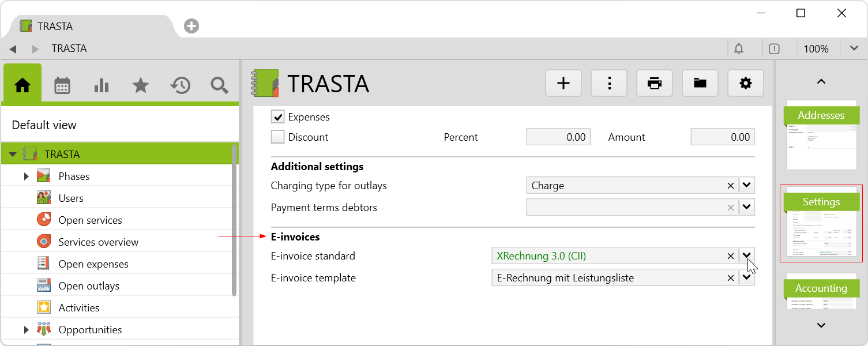Uncheck the Expenses checkbox
This screenshot has height=346, width=868.
pos(278,117)
